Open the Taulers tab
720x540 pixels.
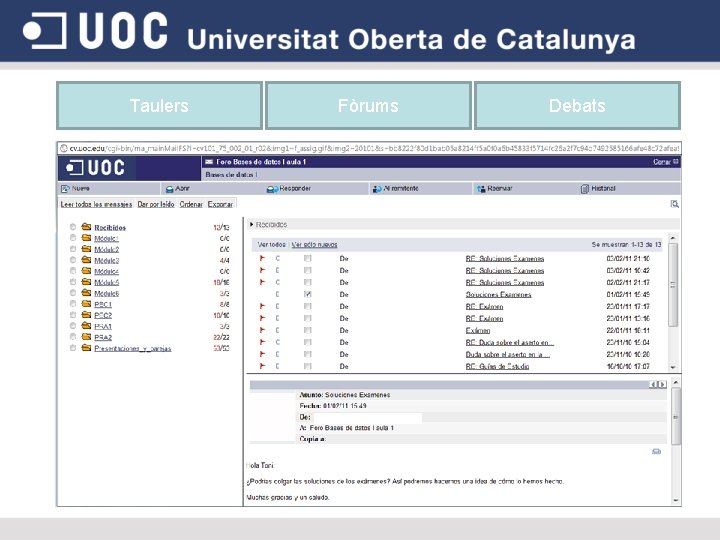coord(159,106)
